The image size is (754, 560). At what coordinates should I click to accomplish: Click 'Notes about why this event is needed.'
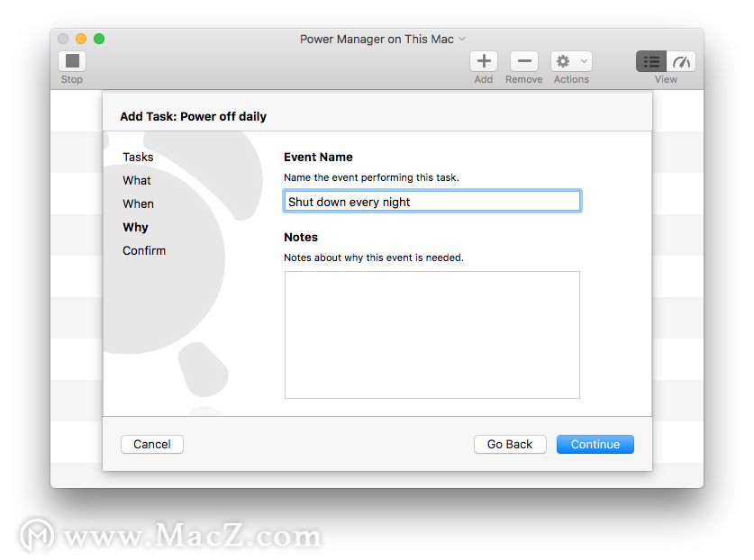click(374, 257)
